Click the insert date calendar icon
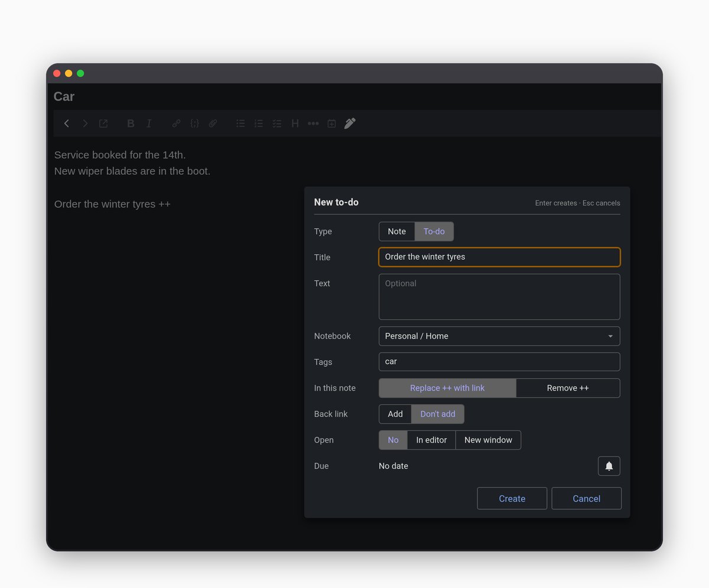The height and width of the screenshot is (588, 709). coord(331,124)
